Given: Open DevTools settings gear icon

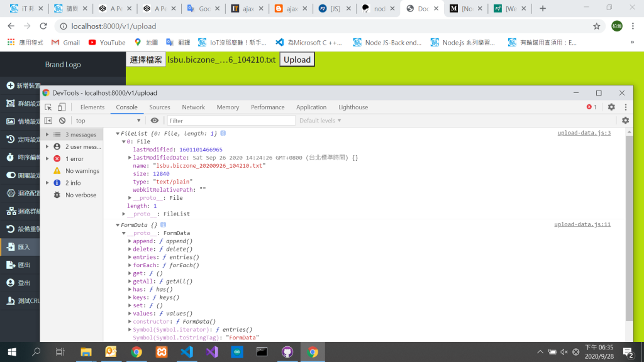Looking at the screenshot, I should (x=611, y=107).
